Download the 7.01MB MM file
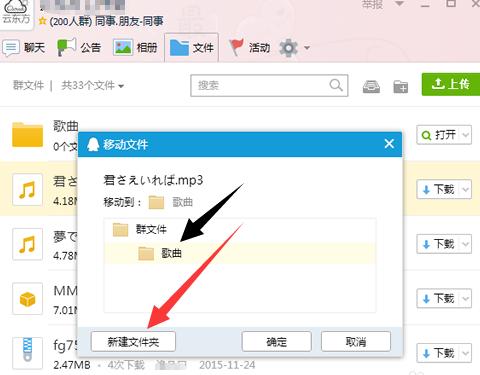This screenshot has height=375, width=480. point(438,298)
